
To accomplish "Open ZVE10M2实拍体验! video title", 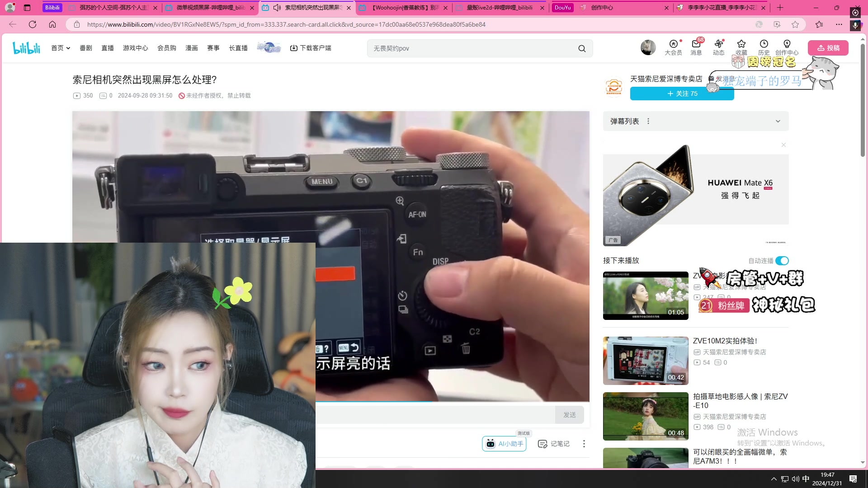I will pyautogui.click(x=725, y=341).
